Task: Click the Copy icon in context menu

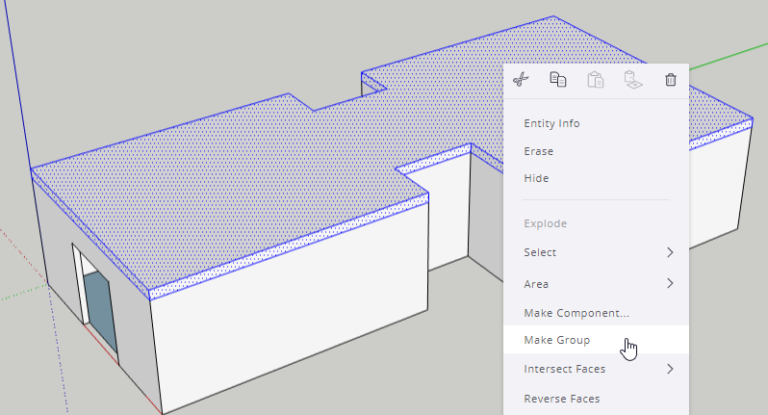Action: (558, 80)
